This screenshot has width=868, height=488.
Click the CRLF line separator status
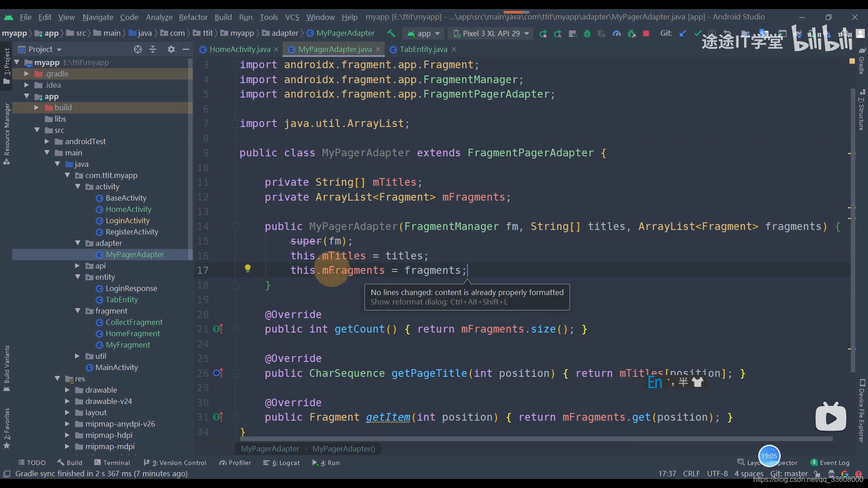(691, 474)
